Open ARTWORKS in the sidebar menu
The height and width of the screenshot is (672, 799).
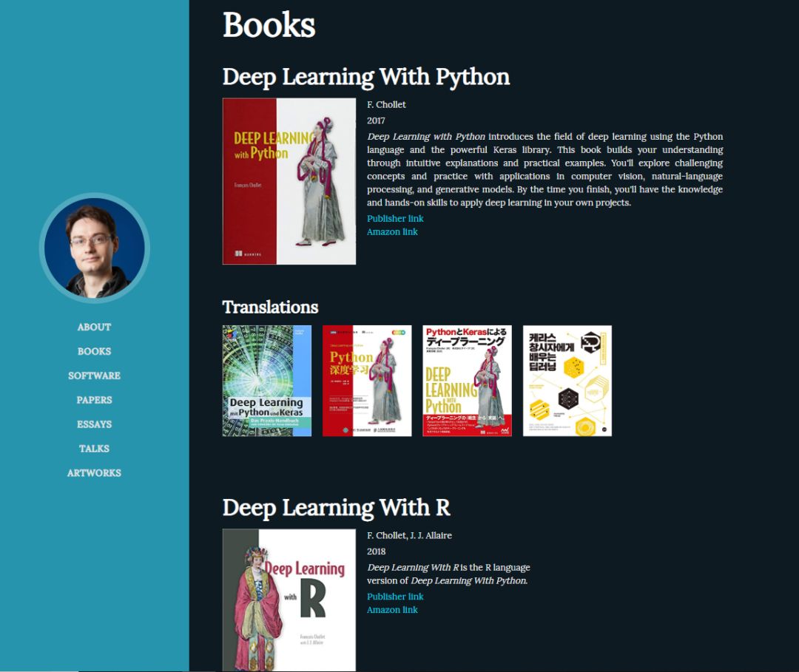pyautogui.click(x=94, y=473)
